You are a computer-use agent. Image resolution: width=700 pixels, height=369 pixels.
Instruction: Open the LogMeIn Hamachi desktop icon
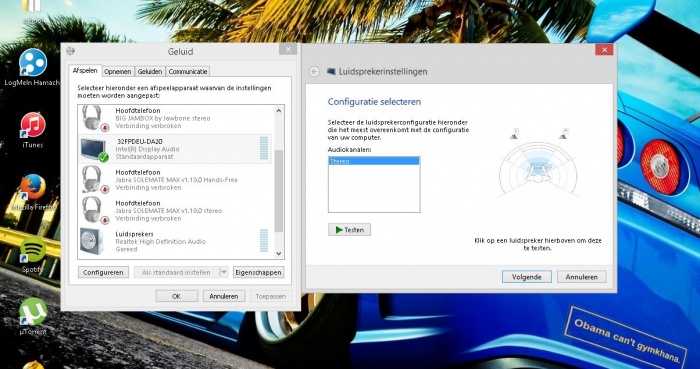pyautogui.click(x=33, y=67)
